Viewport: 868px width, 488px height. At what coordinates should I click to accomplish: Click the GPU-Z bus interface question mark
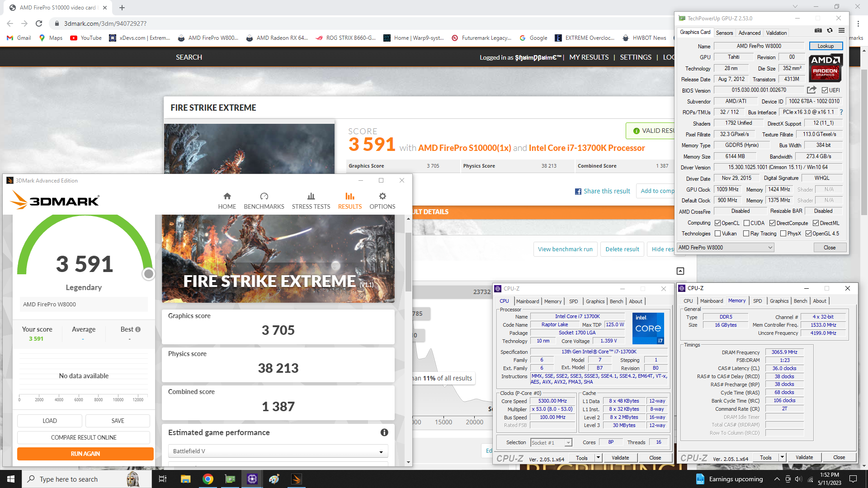click(841, 112)
